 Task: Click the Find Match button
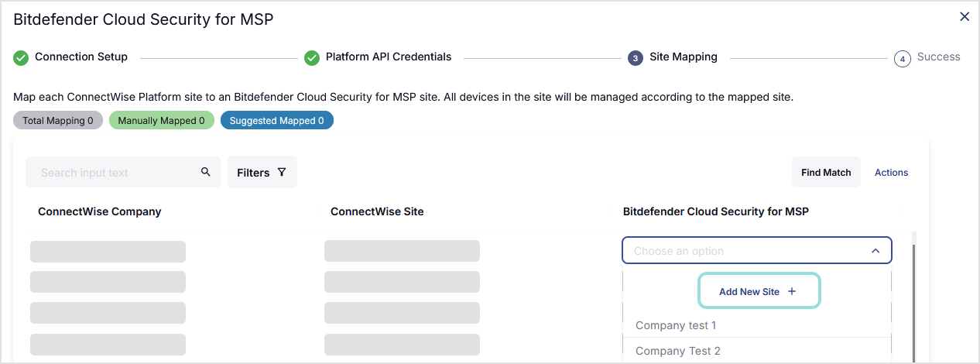point(826,172)
